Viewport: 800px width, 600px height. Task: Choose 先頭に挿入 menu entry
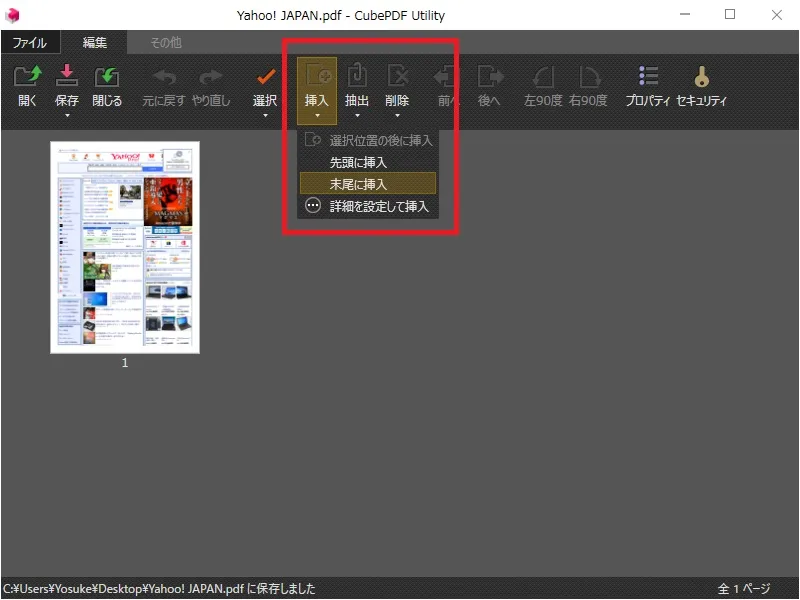tap(368, 162)
